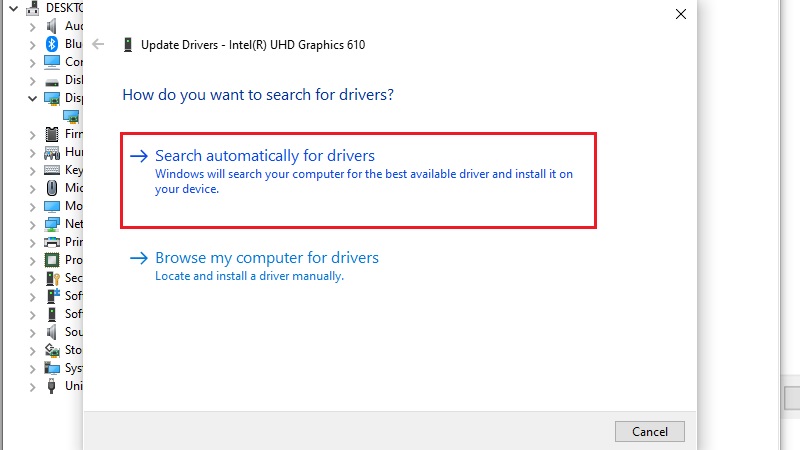Click the Security devices icon
This screenshot has height=450, width=800.
click(53, 278)
